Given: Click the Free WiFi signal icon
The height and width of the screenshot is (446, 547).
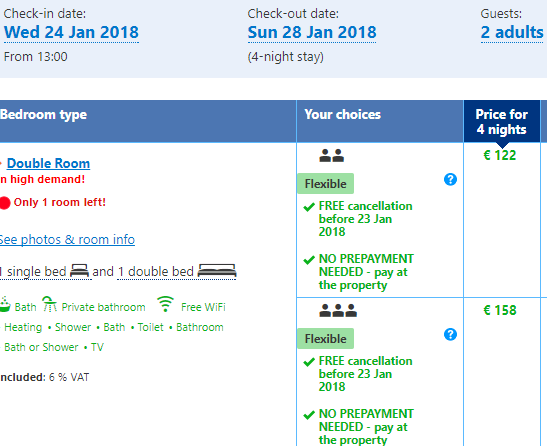Looking at the screenshot, I should tap(165, 304).
